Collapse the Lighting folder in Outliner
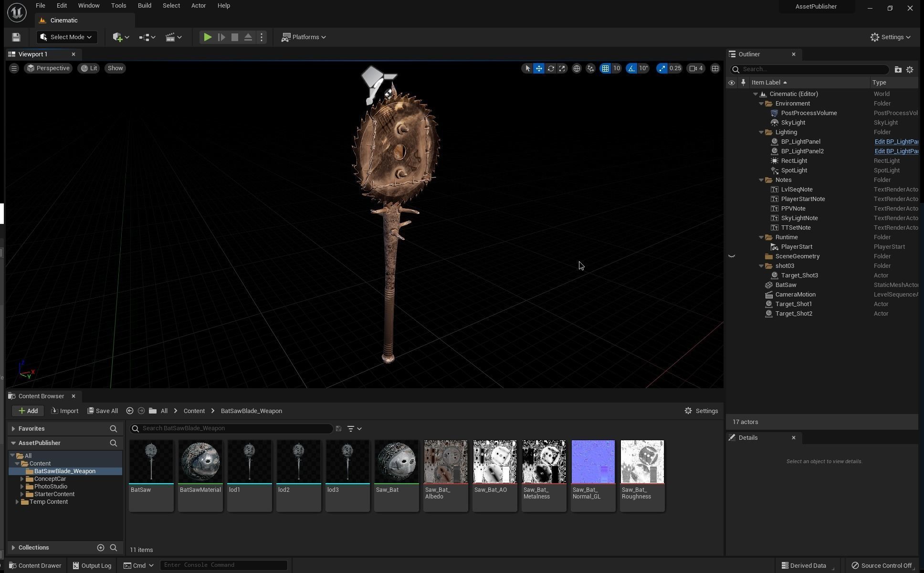 tap(761, 132)
